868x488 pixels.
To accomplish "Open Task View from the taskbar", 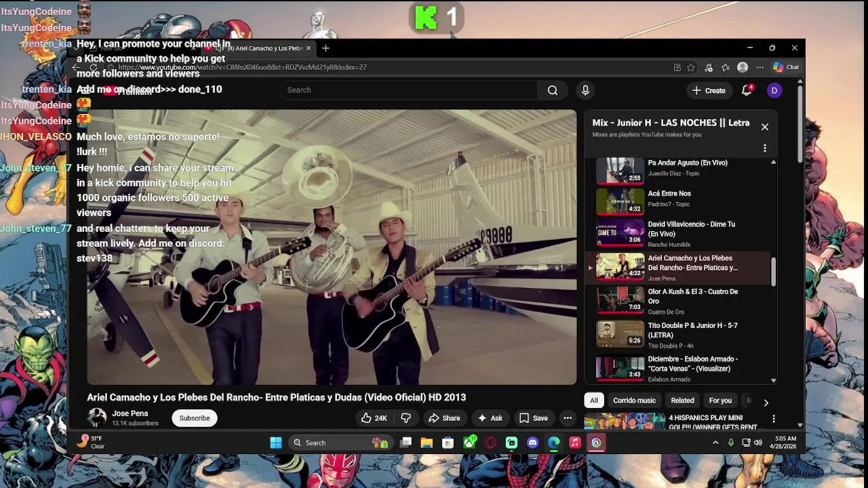I will coord(406,443).
